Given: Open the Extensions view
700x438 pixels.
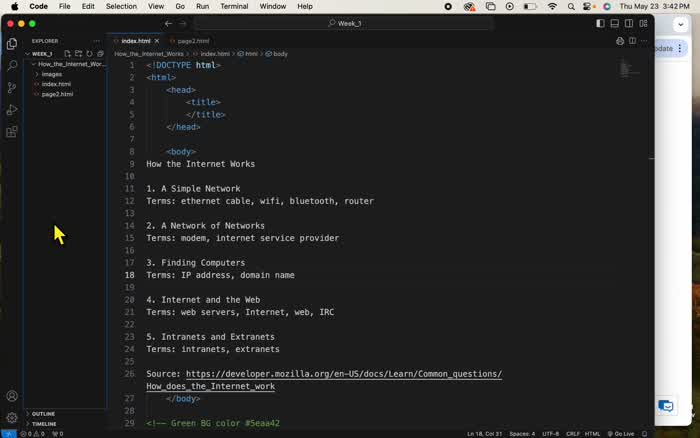Looking at the screenshot, I should tap(12, 132).
